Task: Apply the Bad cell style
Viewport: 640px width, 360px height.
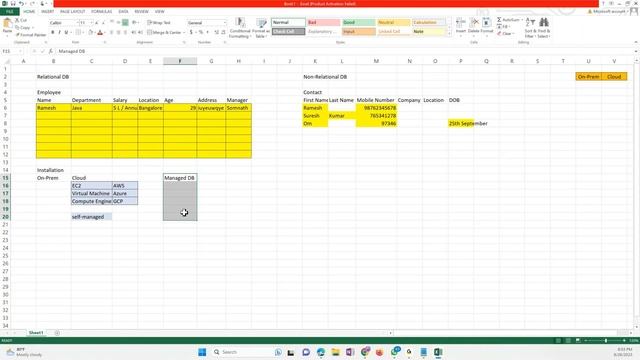Action: 323,22
